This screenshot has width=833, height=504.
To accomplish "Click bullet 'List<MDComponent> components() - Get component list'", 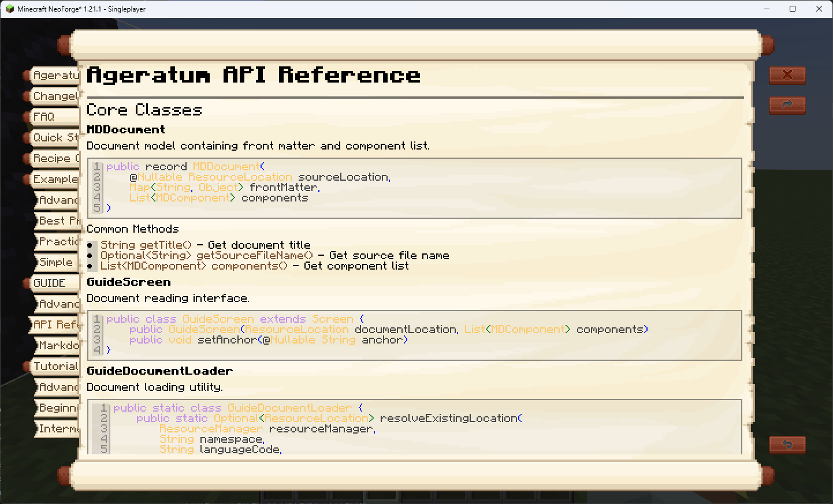I will click(x=255, y=266).
